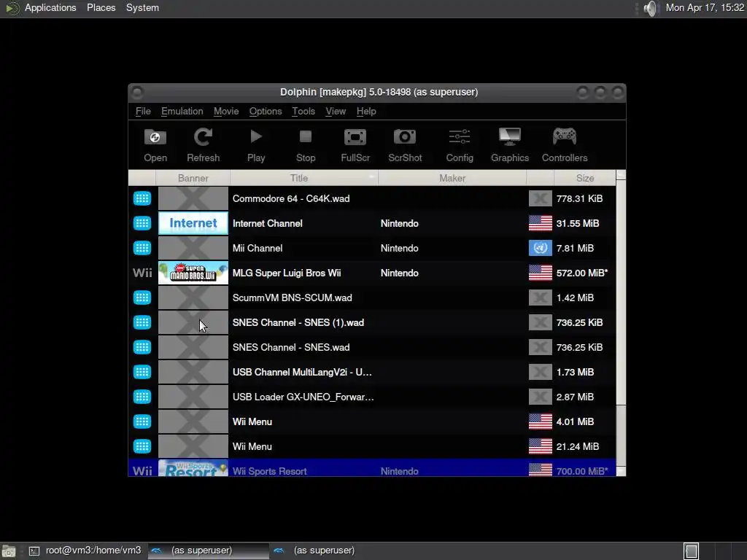Open the Emulation menu

(182, 111)
